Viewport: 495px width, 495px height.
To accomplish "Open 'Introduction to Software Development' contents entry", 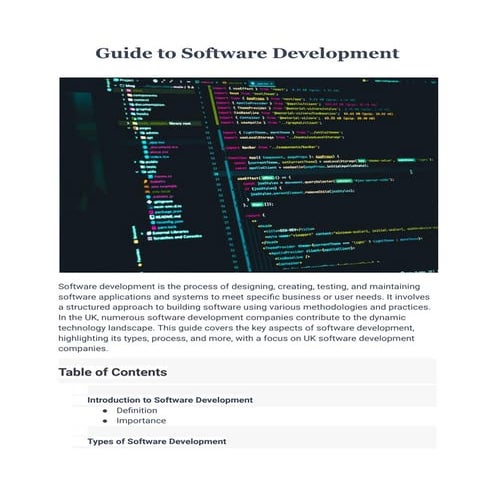I will tap(170, 400).
